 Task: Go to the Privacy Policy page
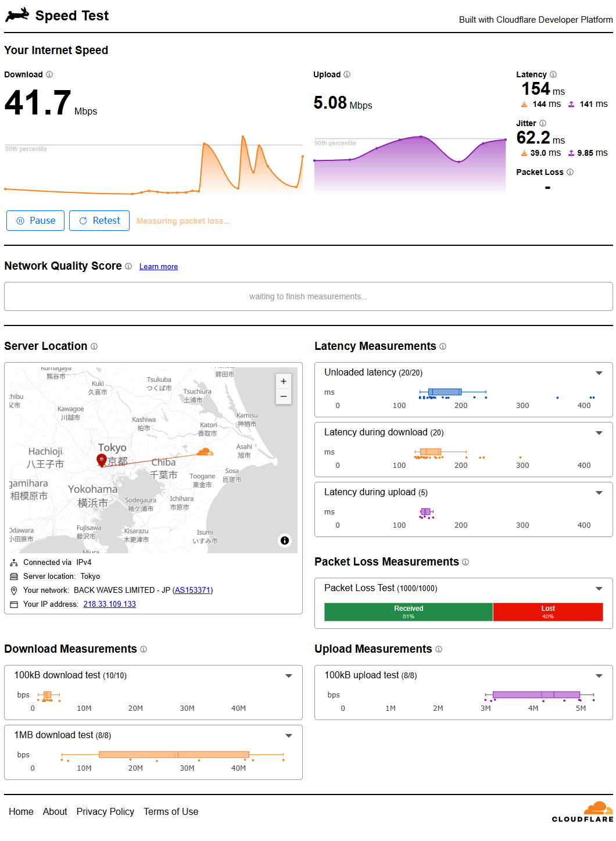point(105,811)
